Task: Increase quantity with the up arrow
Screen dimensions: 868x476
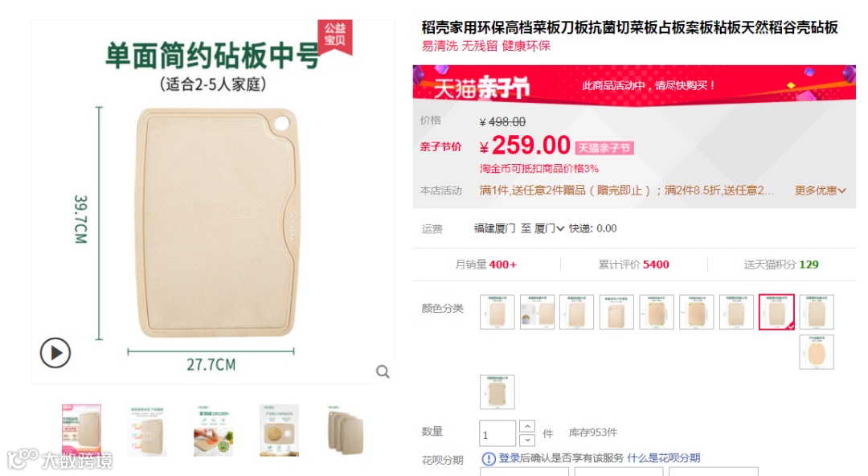Action: coord(527,426)
